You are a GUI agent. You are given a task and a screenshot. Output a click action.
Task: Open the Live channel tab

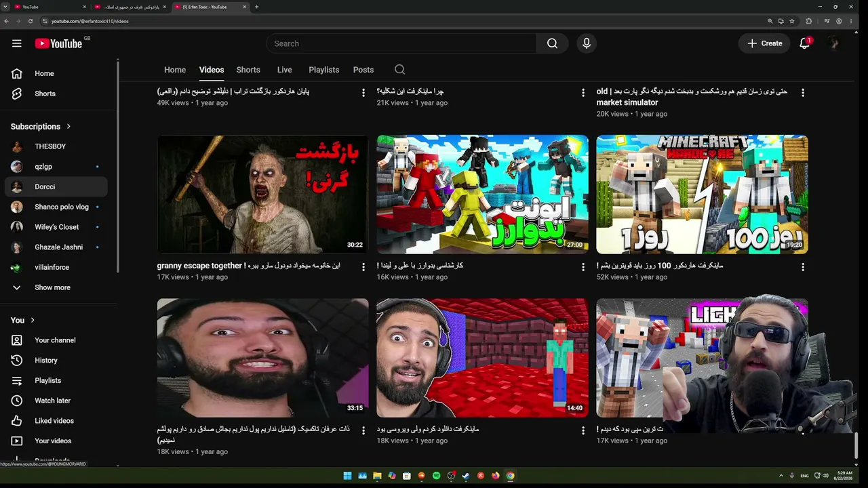(285, 70)
